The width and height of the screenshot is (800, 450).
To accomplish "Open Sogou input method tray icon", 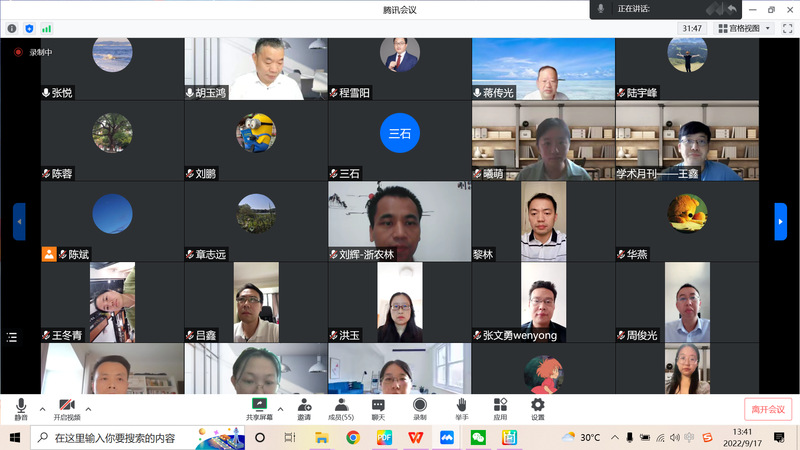I will tap(707, 438).
